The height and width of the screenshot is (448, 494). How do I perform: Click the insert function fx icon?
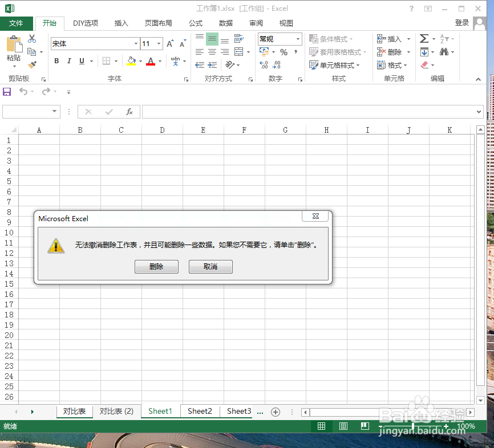(x=129, y=112)
